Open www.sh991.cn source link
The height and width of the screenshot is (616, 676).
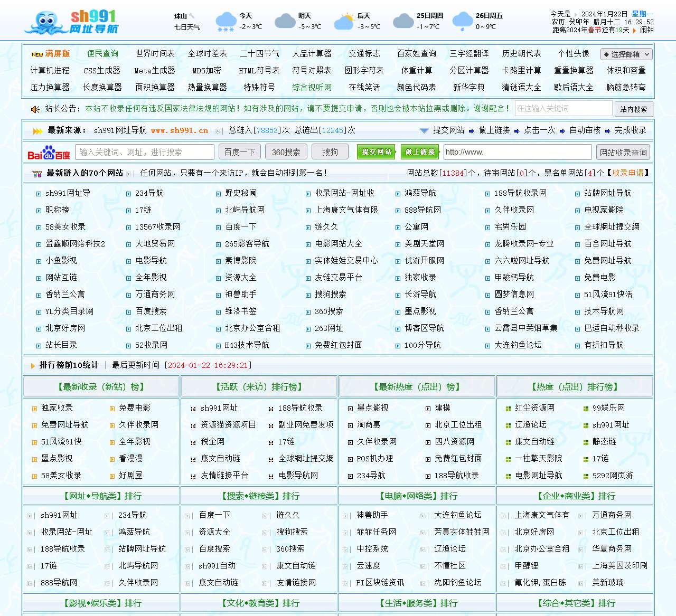coord(180,130)
